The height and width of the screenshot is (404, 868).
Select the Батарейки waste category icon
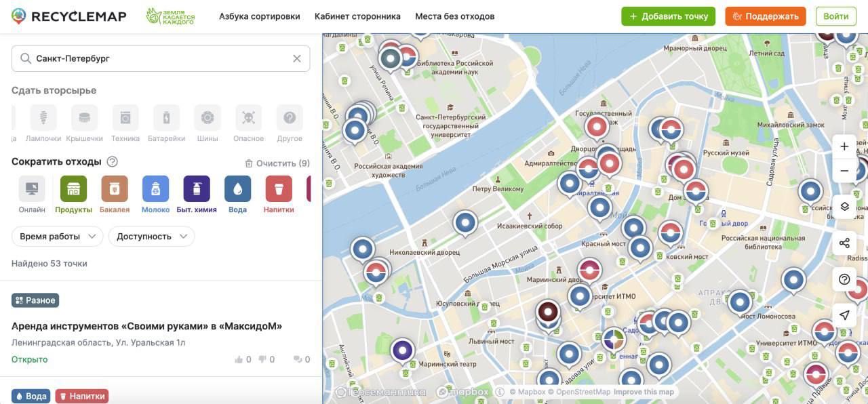pyautogui.click(x=166, y=118)
